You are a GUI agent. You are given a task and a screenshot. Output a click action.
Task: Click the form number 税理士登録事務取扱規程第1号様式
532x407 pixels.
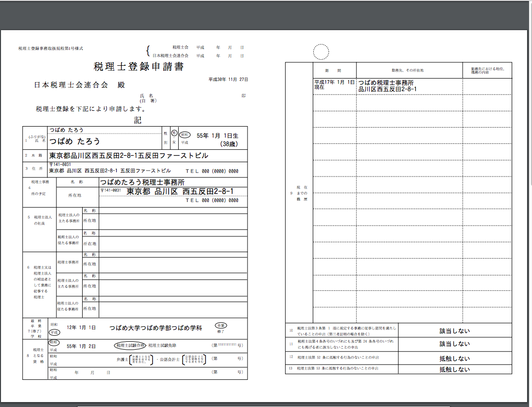[x=50, y=48]
